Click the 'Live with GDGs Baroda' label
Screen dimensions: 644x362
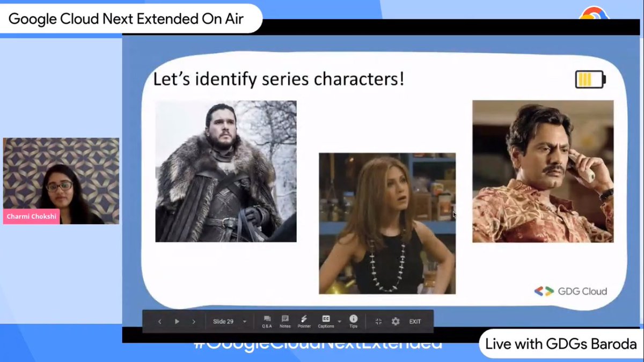(561, 344)
